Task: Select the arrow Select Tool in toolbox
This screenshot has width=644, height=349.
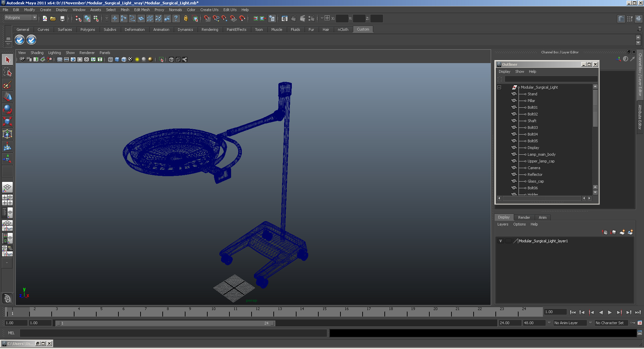Action: 7,60
